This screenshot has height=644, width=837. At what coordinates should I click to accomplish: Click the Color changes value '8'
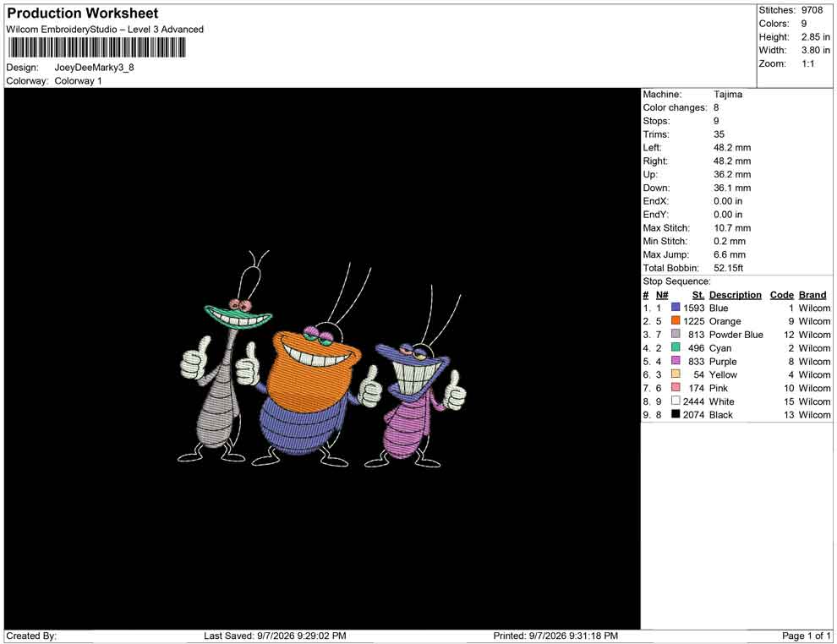(716, 107)
